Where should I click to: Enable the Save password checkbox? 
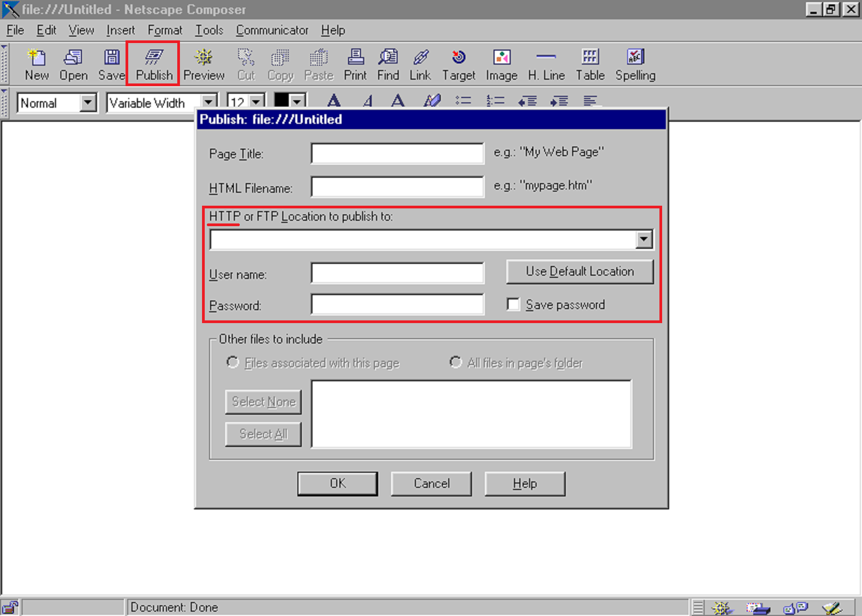point(513,305)
